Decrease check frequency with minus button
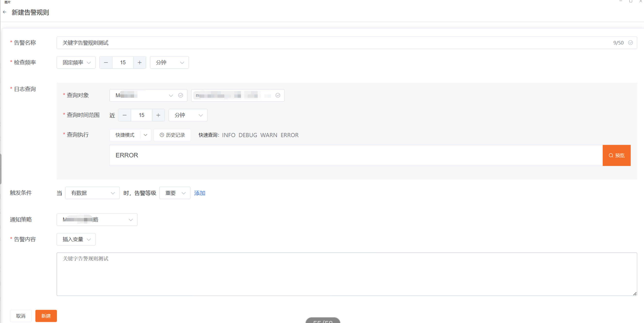 tap(106, 63)
